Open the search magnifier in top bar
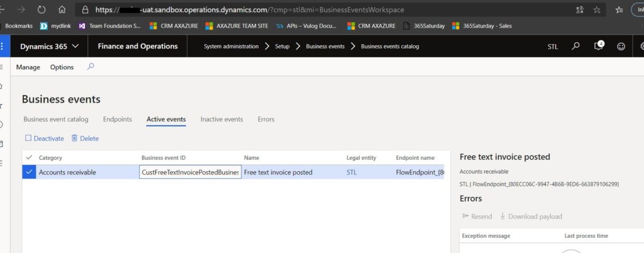Screen dimensions: 644x253 (x=576, y=46)
